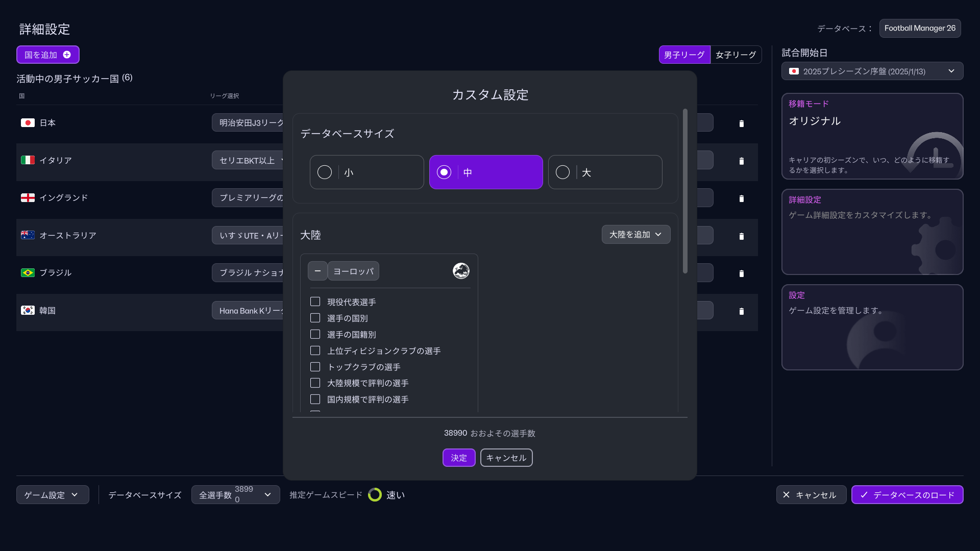Click the 韓国 flag icon

pyautogui.click(x=28, y=310)
